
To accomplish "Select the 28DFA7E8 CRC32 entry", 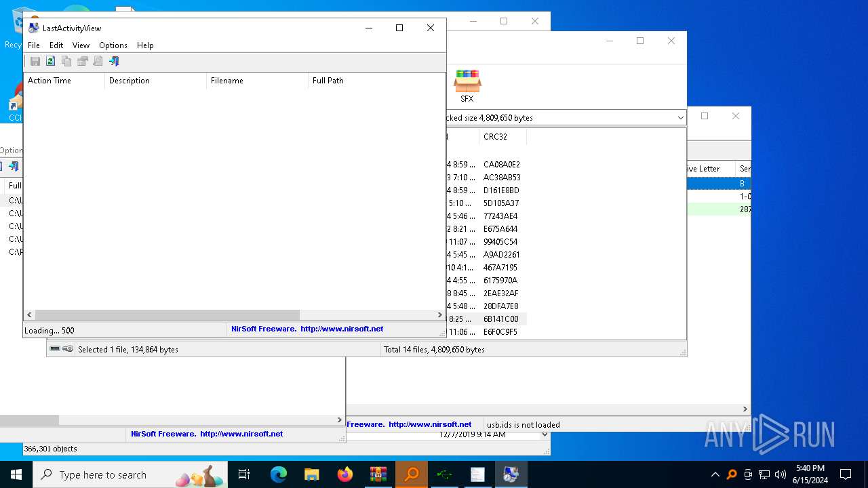I will (x=501, y=306).
